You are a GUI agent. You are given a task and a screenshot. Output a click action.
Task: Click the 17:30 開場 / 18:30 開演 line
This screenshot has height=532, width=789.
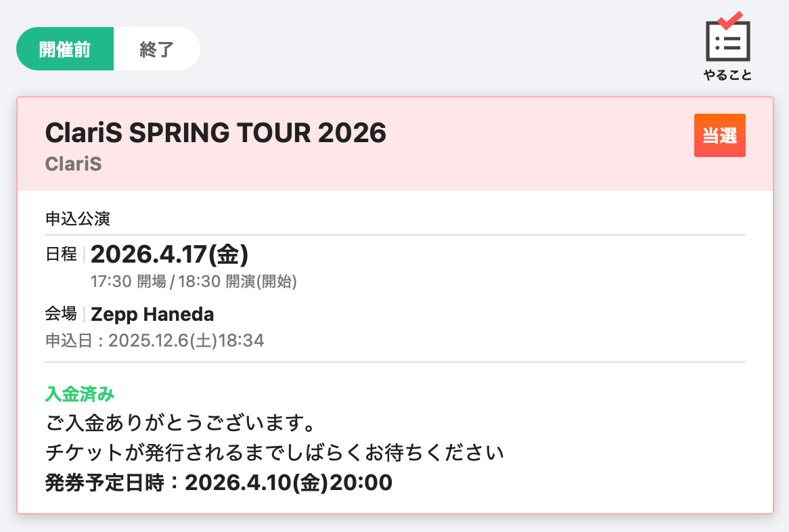point(194,282)
